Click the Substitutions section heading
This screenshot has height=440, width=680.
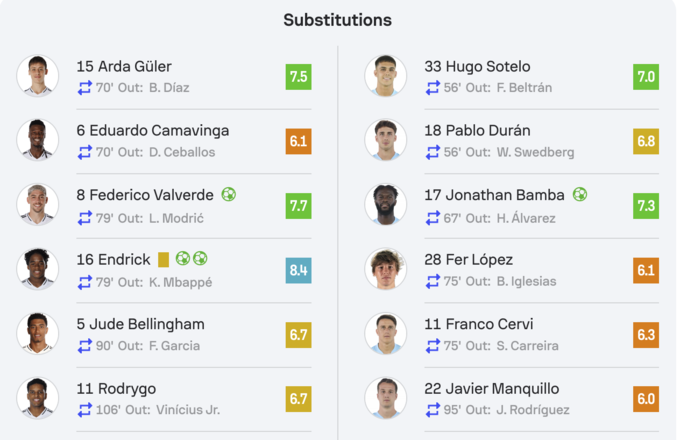[x=338, y=20]
